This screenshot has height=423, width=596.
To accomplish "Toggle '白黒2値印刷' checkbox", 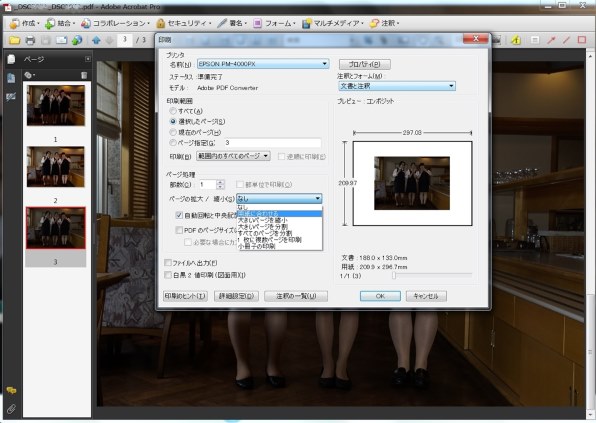I will [x=168, y=275].
